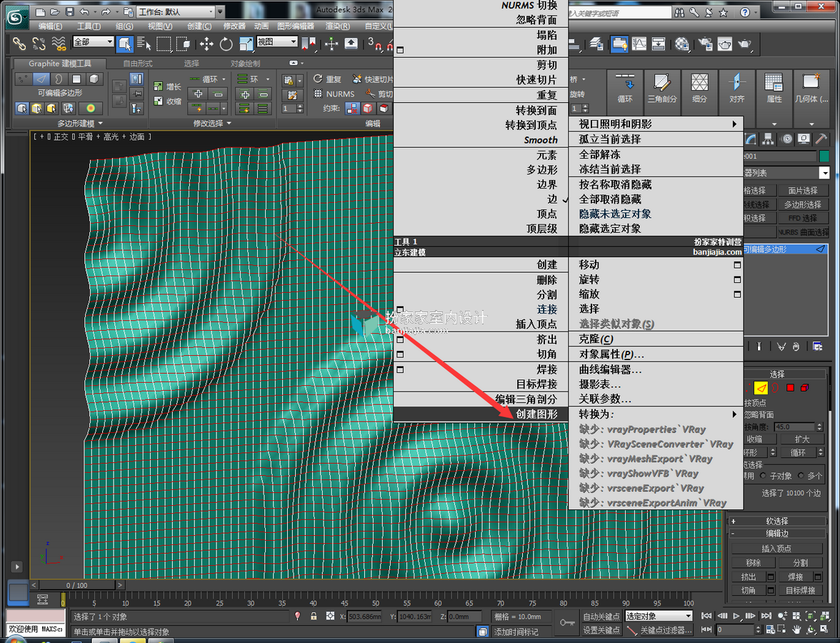840x643 pixels.
Task: Click the Render Production teapot icon
Action: (x=745, y=44)
